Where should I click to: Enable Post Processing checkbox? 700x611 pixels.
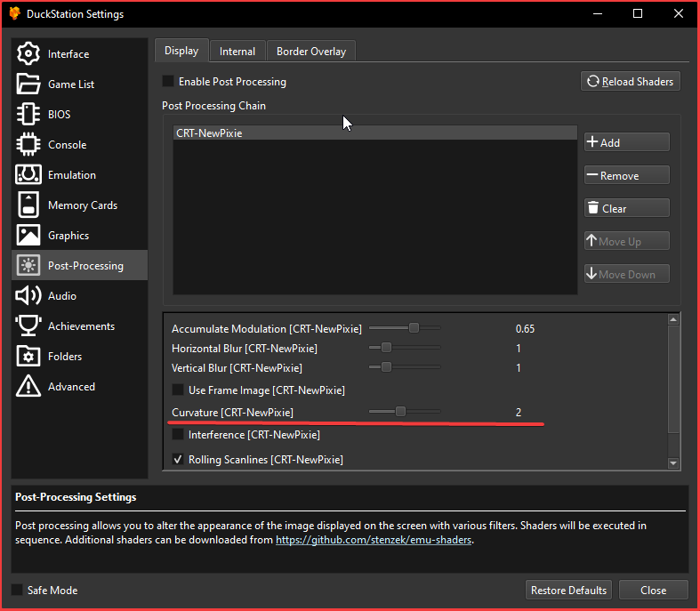(x=168, y=81)
